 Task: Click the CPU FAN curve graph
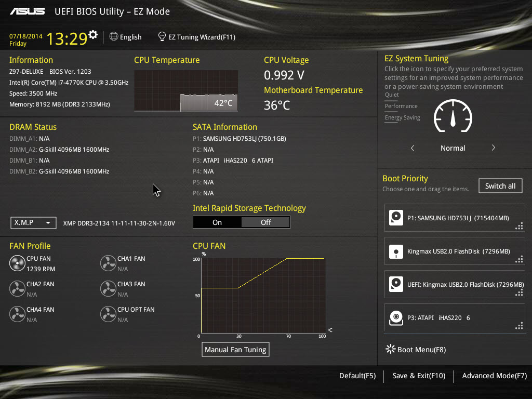(263, 296)
